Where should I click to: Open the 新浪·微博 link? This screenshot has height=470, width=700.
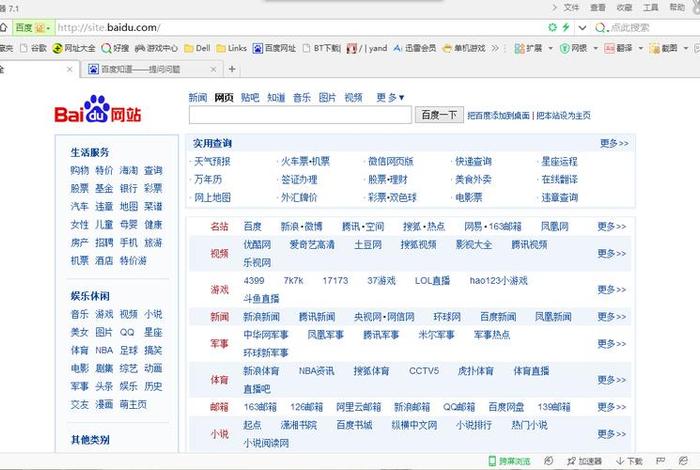pyautogui.click(x=301, y=227)
